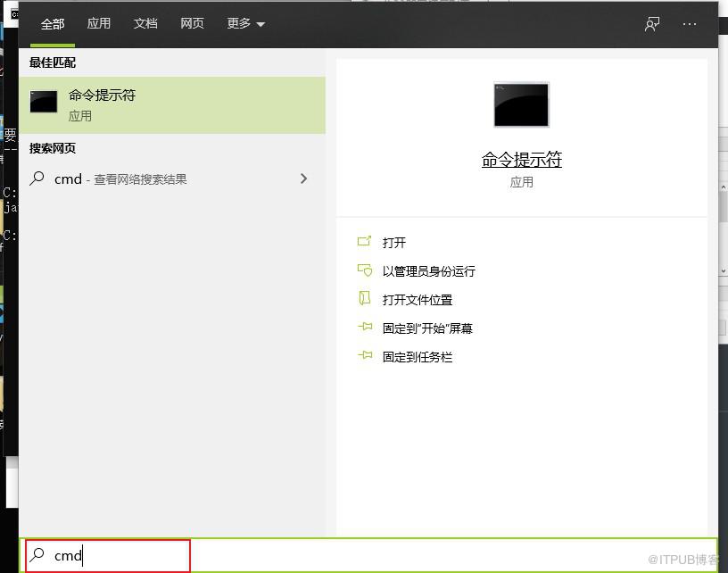This screenshot has height=573, width=728.
Task: Click the search box magnifier icon
Action: point(37,555)
